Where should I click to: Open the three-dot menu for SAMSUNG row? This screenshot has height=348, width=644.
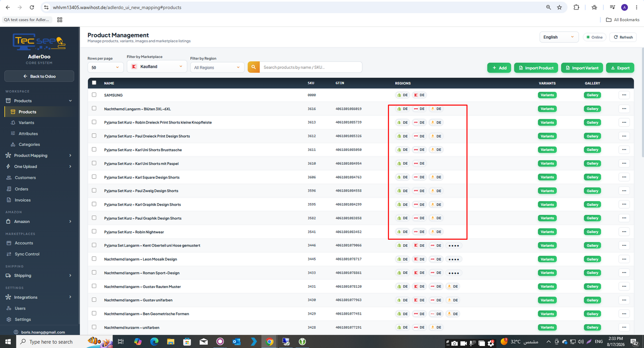tap(624, 95)
